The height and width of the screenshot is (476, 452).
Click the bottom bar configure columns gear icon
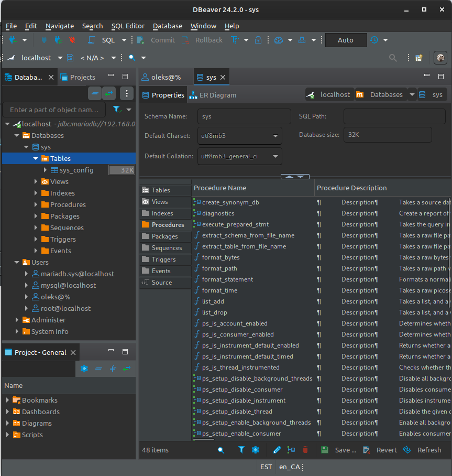tap(256, 450)
